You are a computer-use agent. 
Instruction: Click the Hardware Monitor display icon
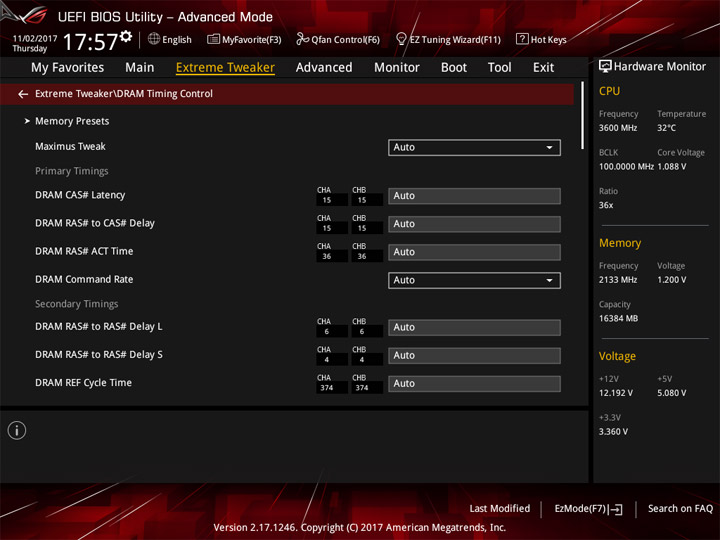[605, 67]
